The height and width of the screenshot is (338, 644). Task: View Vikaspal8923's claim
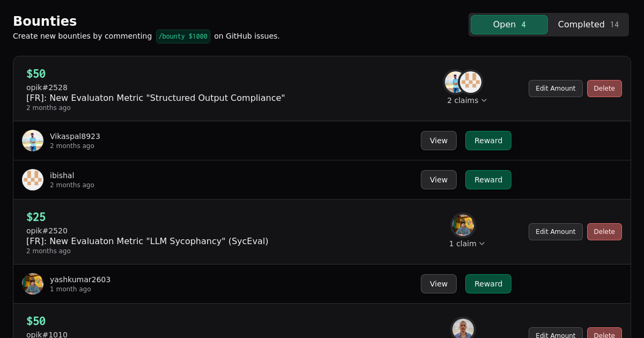coord(438,141)
